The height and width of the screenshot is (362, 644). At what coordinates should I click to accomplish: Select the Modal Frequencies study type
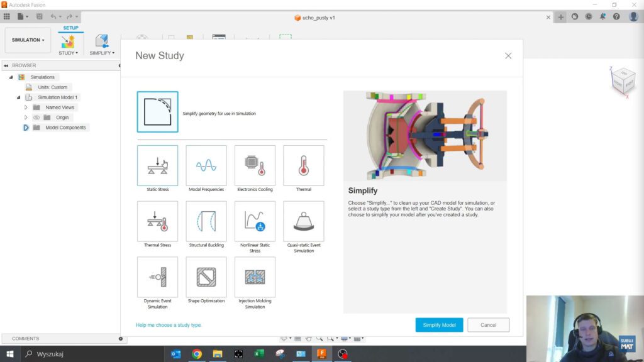pos(206,165)
